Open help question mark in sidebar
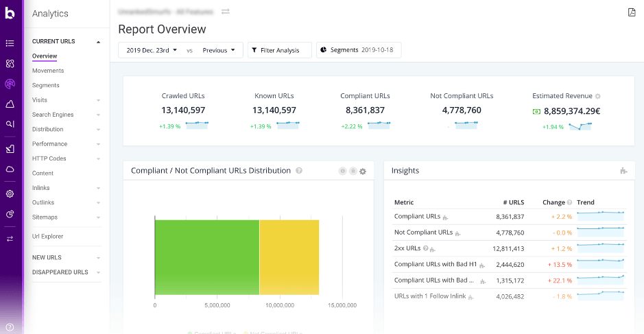The width and height of the screenshot is (644, 334). [x=10, y=327]
